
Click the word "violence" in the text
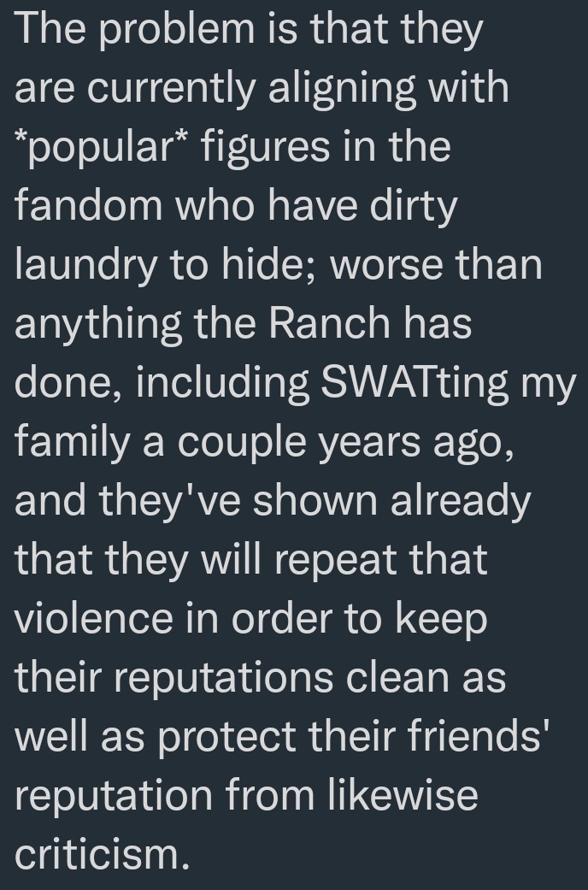(94, 618)
